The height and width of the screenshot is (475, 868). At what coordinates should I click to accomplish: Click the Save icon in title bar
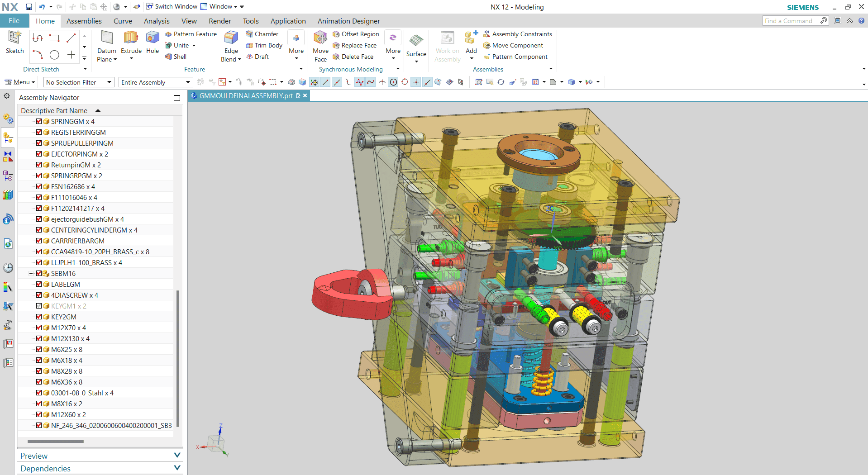tap(29, 7)
